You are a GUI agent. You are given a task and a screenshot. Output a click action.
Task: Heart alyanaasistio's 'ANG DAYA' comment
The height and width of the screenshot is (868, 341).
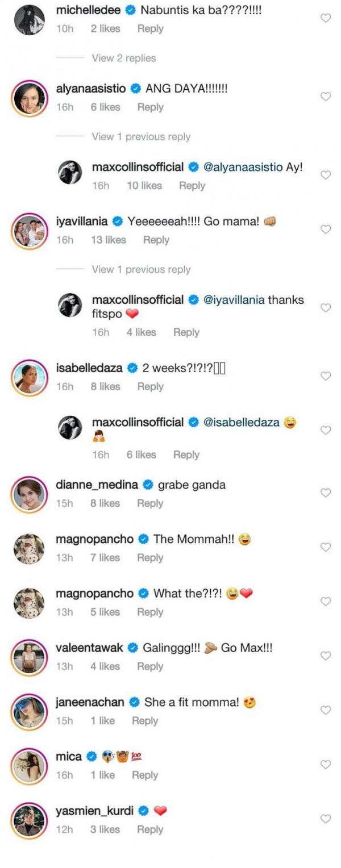326,97
